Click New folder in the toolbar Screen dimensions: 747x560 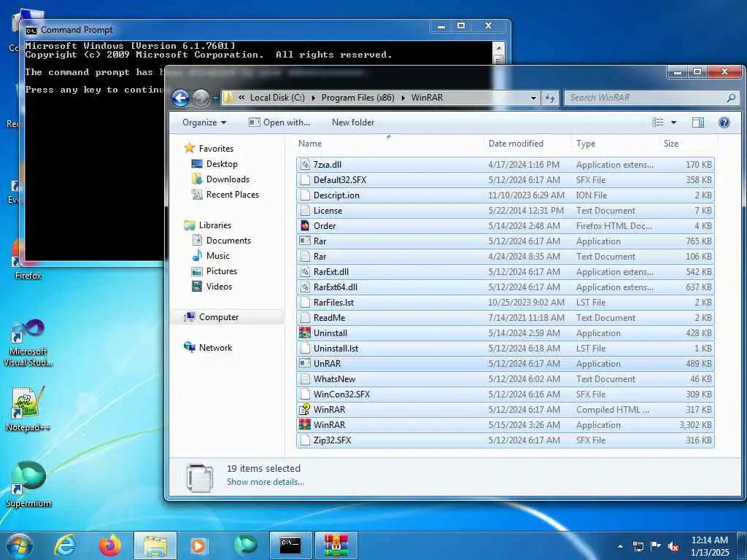pos(353,122)
